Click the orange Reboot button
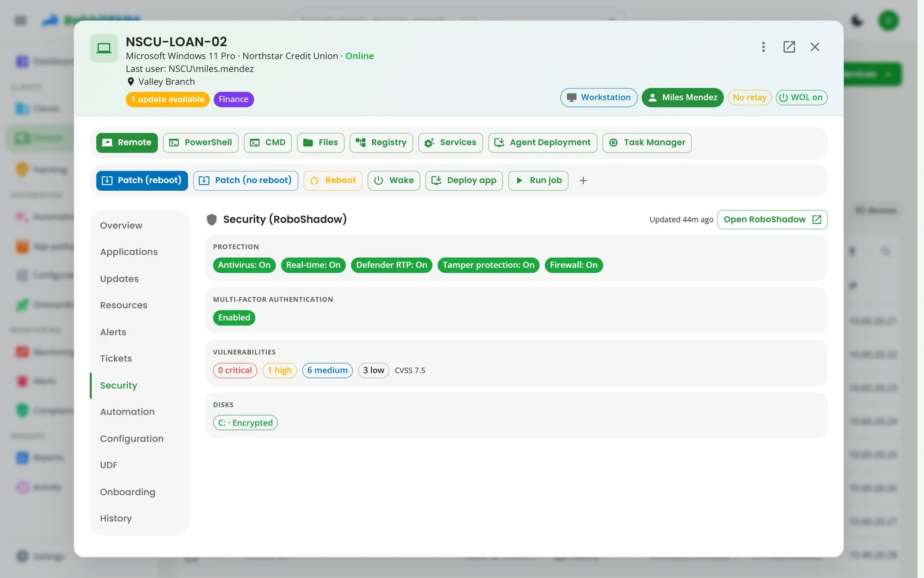The width and height of the screenshot is (924, 578). pos(333,180)
